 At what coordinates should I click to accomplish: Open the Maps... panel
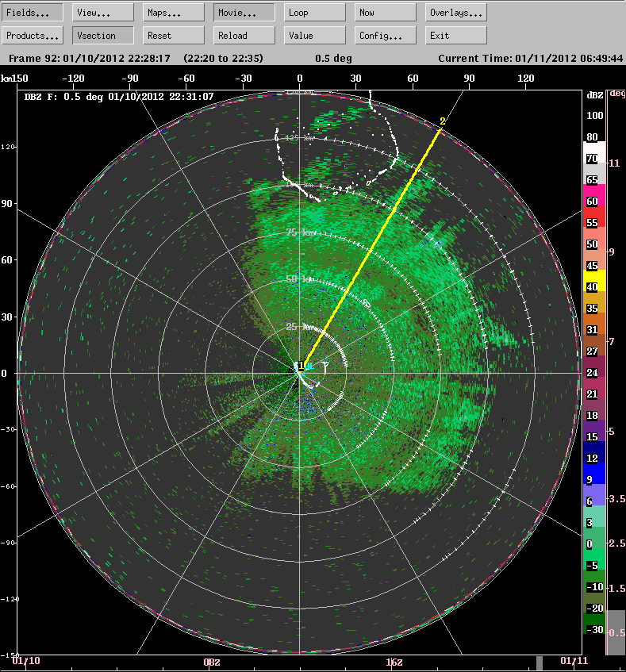pos(174,13)
